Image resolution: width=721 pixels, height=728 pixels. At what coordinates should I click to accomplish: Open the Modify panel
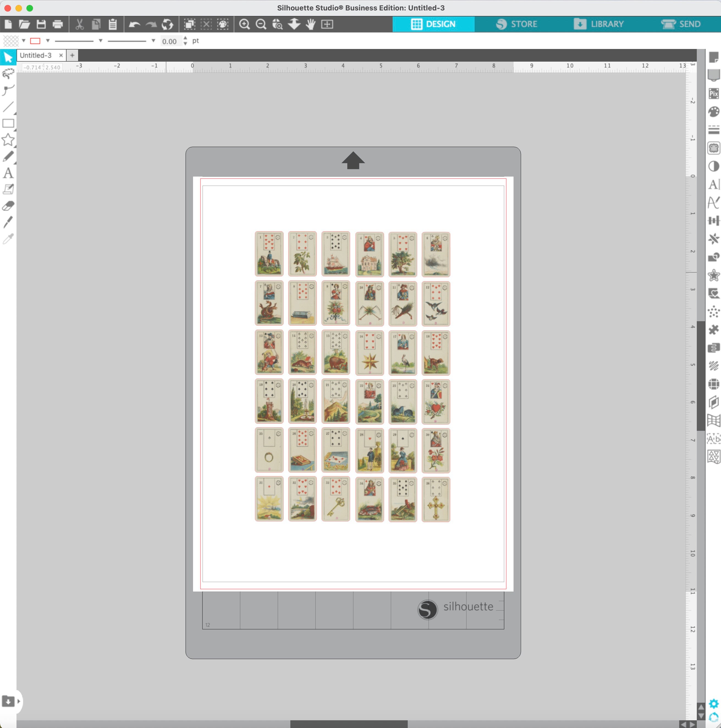click(714, 257)
